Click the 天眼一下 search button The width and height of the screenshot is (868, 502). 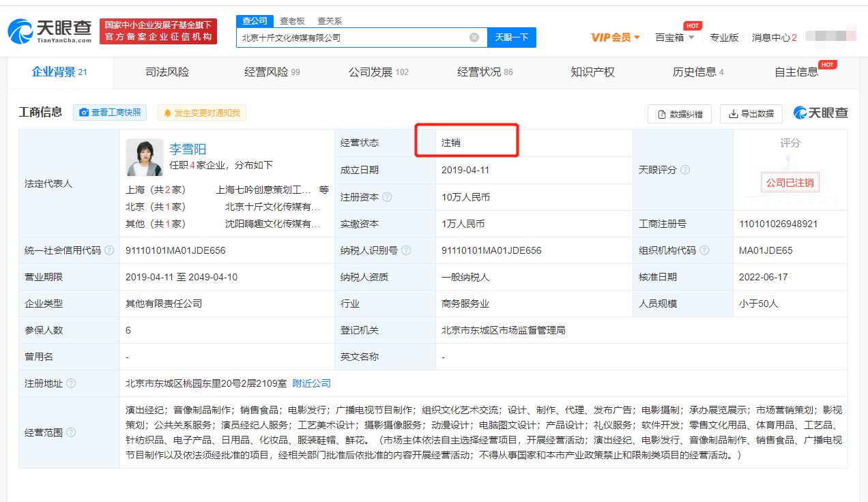click(512, 38)
